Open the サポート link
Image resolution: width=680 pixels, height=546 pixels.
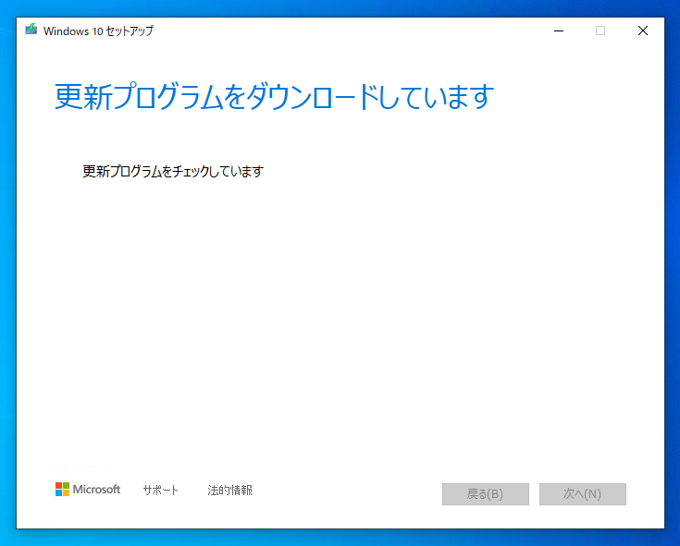tap(160, 490)
